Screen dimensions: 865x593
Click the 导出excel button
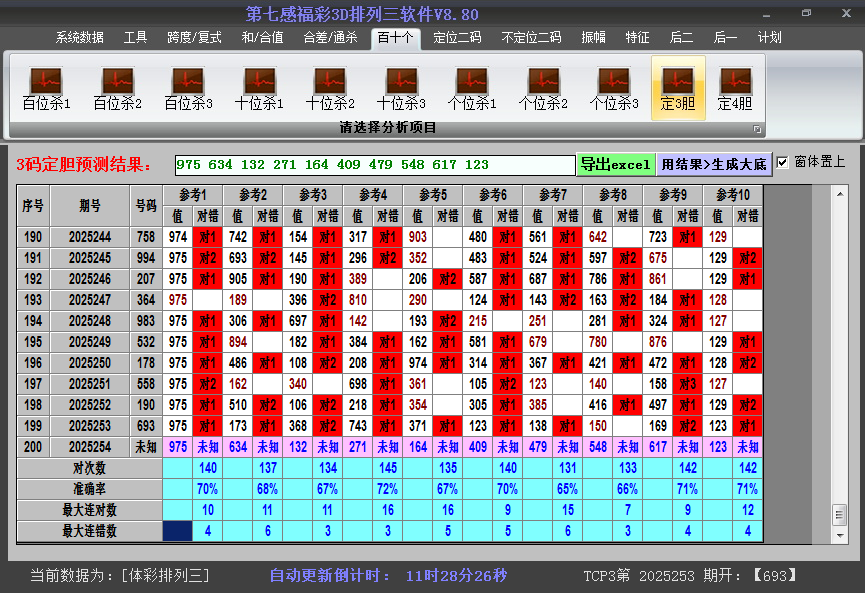pos(615,164)
